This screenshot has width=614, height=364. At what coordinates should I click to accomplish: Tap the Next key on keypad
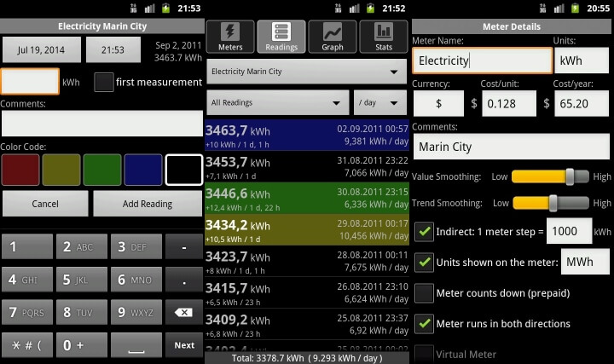pyautogui.click(x=184, y=345)
